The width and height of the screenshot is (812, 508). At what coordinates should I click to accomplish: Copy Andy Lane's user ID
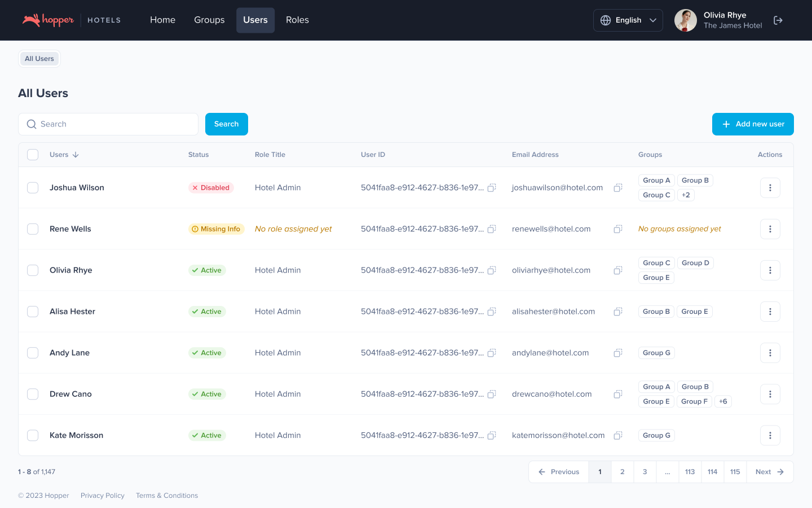pos(492,353)
